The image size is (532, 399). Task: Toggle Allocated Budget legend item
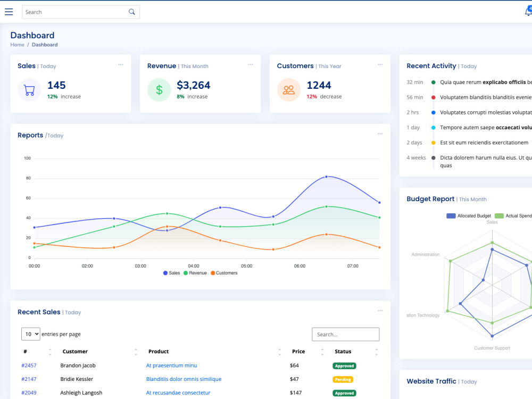click(469, 216)
